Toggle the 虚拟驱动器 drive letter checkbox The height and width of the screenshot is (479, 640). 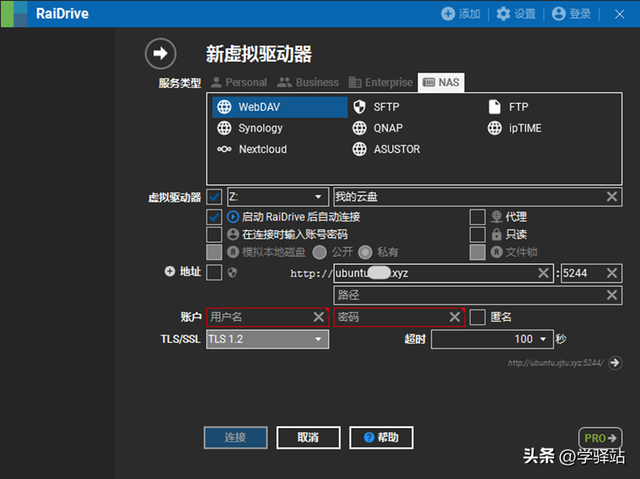(214, 197)
